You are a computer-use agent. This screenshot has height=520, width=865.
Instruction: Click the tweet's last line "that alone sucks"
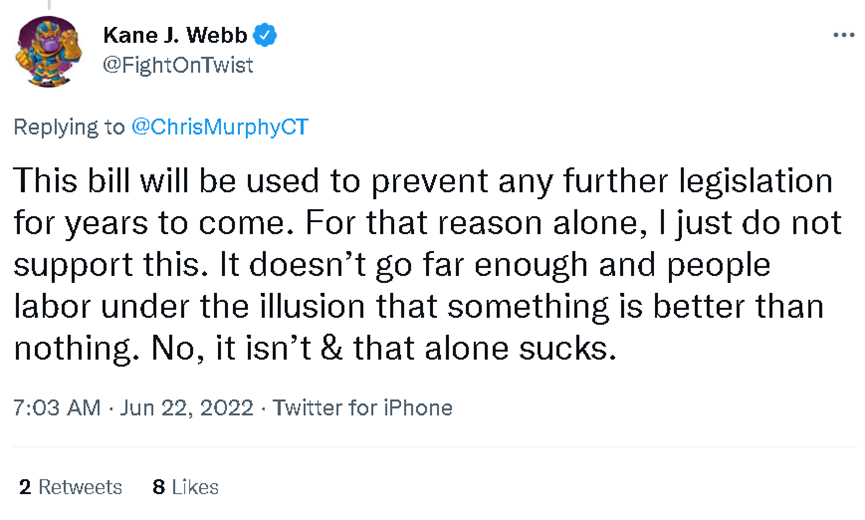coord(484,349)
